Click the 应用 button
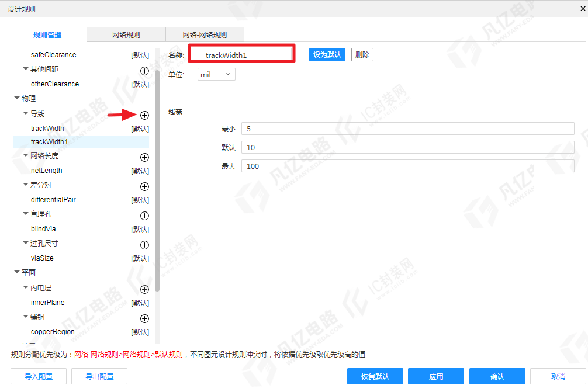Viewport: 588px width, 392px height. point(436,376)
